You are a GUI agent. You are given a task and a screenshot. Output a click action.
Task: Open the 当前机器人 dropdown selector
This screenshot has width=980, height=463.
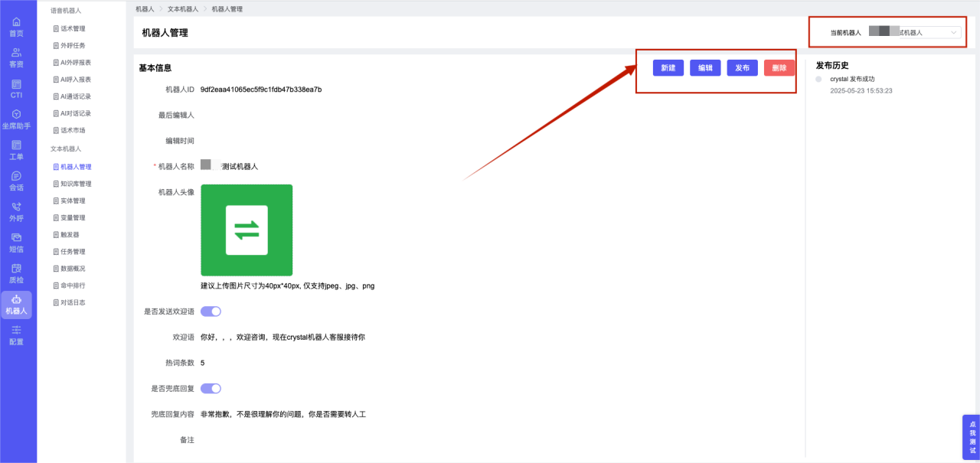[914, 33]
